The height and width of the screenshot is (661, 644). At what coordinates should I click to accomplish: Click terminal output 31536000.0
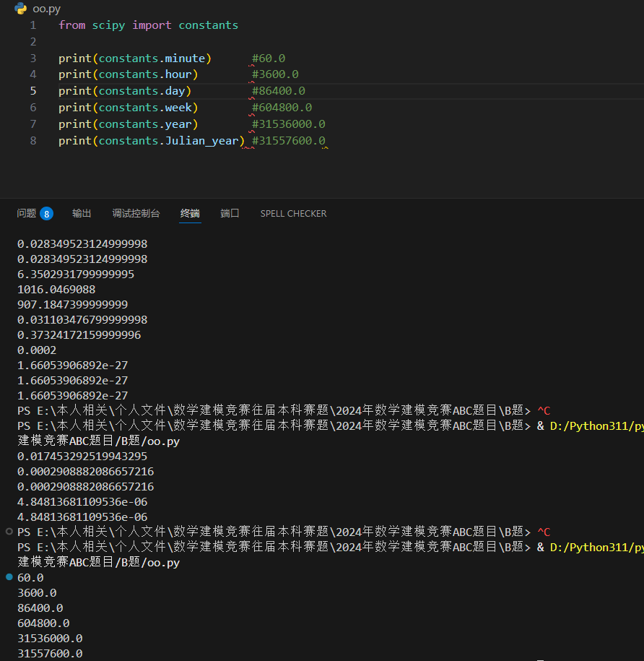(50, 639)
